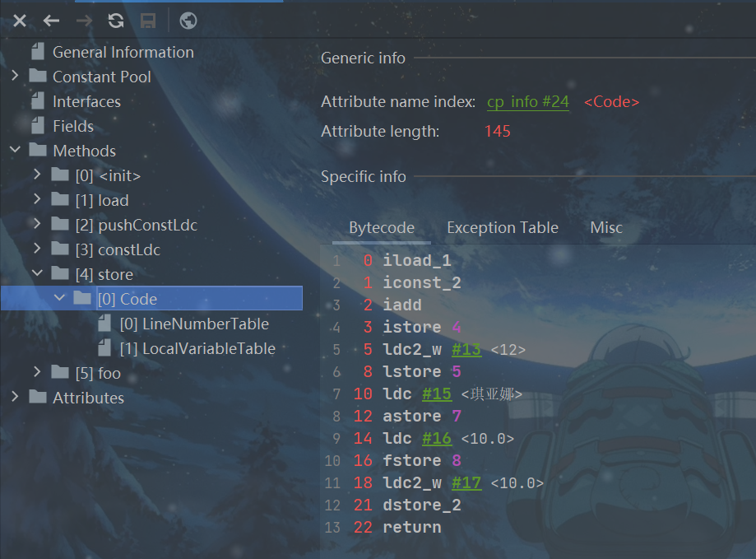Select the [0] LineNumberTable item
The width and height of the screenshot is (756, 559).
[205, 324]
